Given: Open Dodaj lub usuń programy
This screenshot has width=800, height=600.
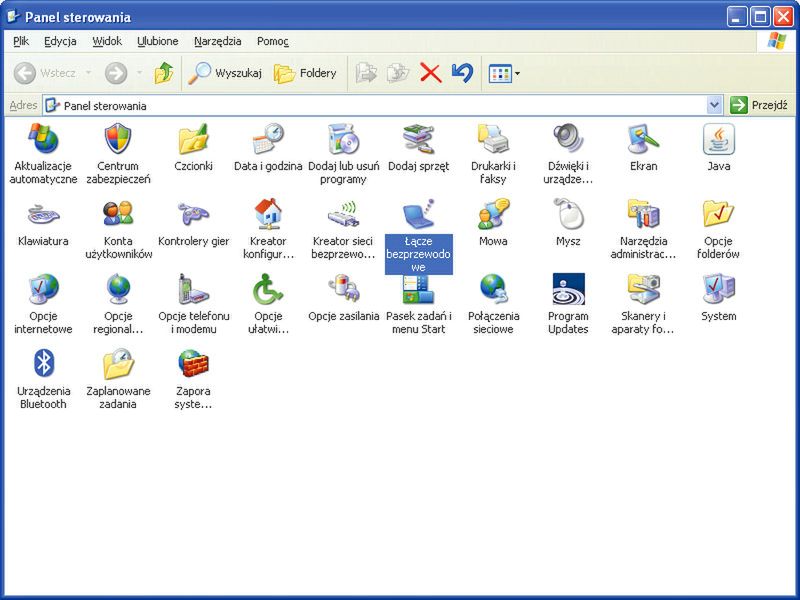Looking at the screenshot, I should [x=343, y=153].
